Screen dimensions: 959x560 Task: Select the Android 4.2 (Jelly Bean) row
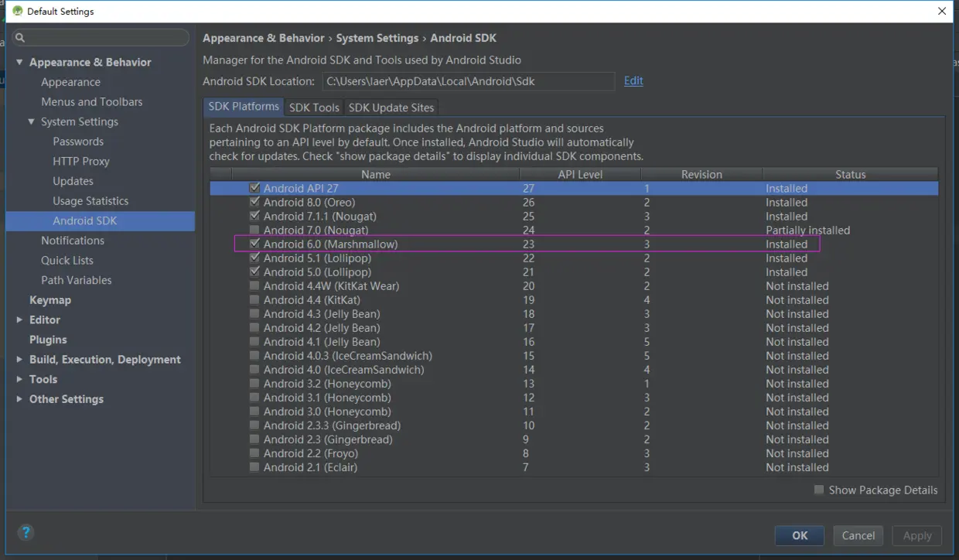[x=574, y=327]
